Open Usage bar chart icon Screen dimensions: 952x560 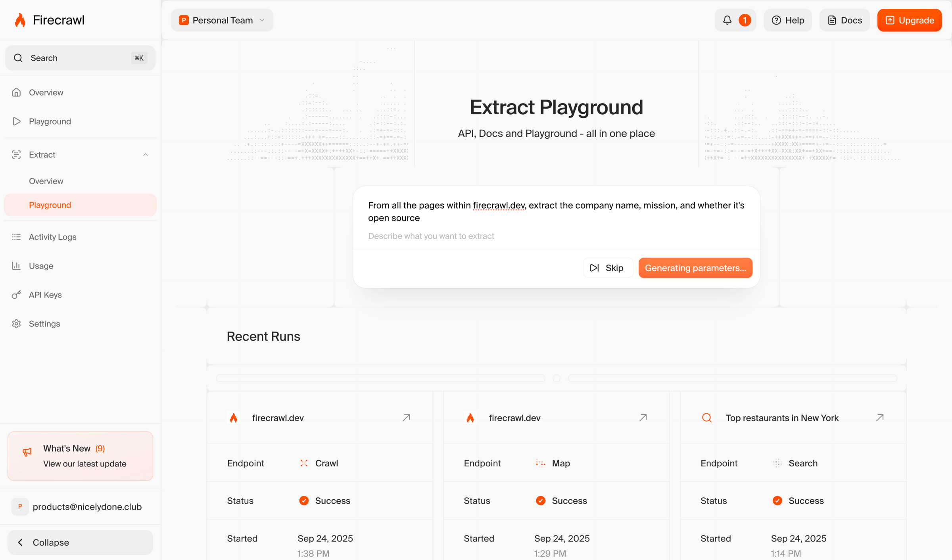click(x=16, y=266)
